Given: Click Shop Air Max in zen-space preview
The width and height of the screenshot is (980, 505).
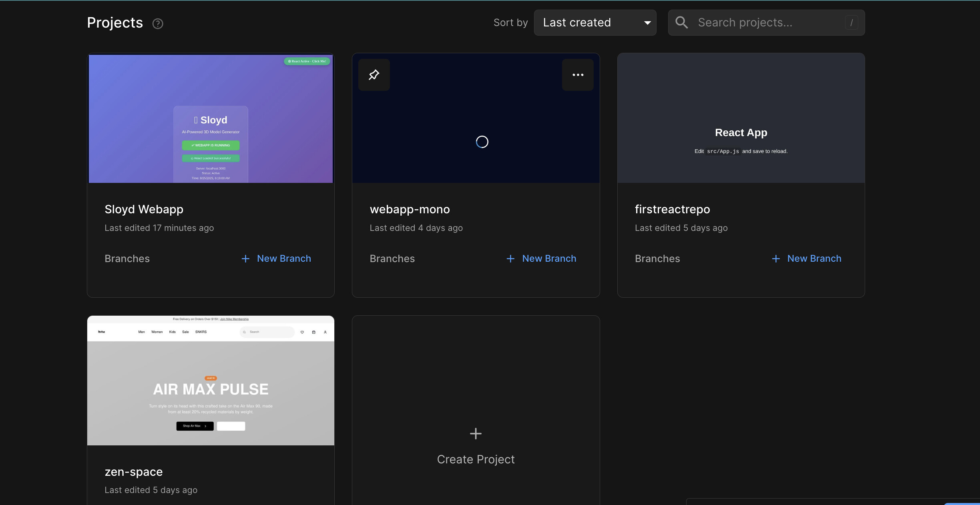Looking at the screenshot, I should tap(194, 426).
